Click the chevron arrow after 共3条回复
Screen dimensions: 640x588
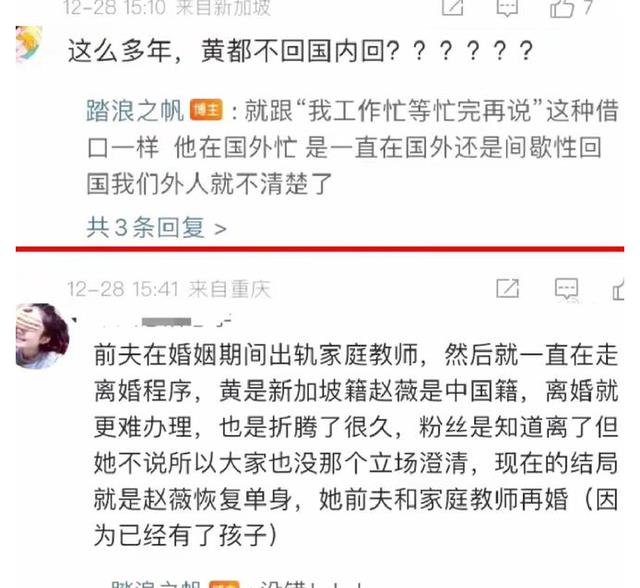pyautogui.click(x=220, y=229)
